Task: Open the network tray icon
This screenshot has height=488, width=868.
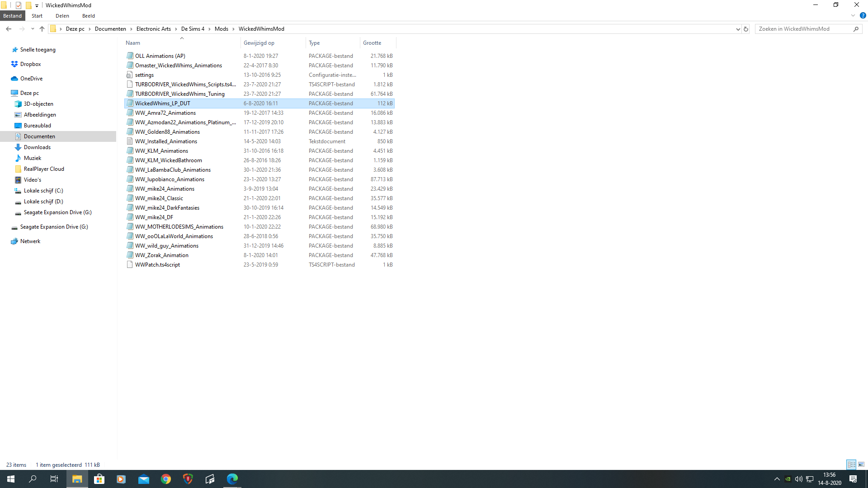Action: 810,479
